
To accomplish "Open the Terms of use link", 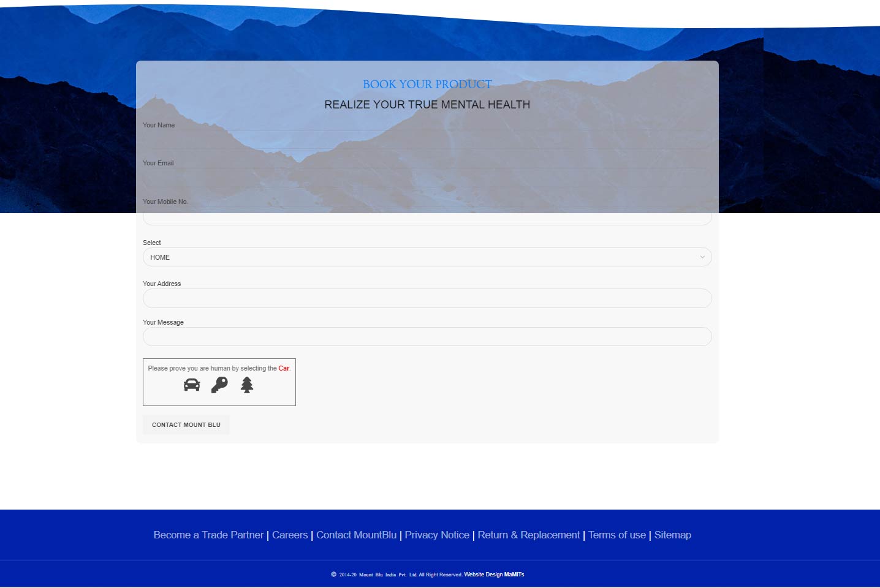I will (x=616, y=535).
